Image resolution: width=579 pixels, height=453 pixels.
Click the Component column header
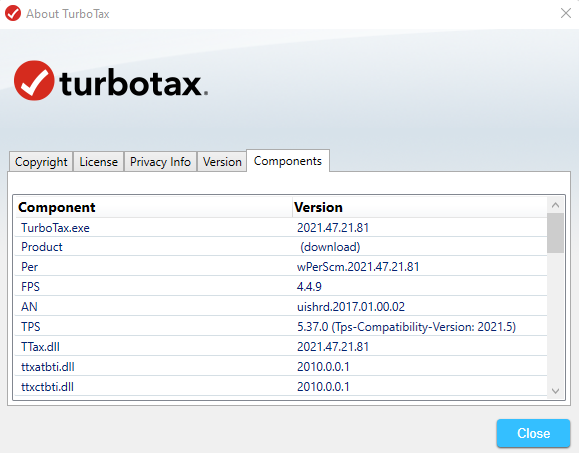click(x=154, y=207)
